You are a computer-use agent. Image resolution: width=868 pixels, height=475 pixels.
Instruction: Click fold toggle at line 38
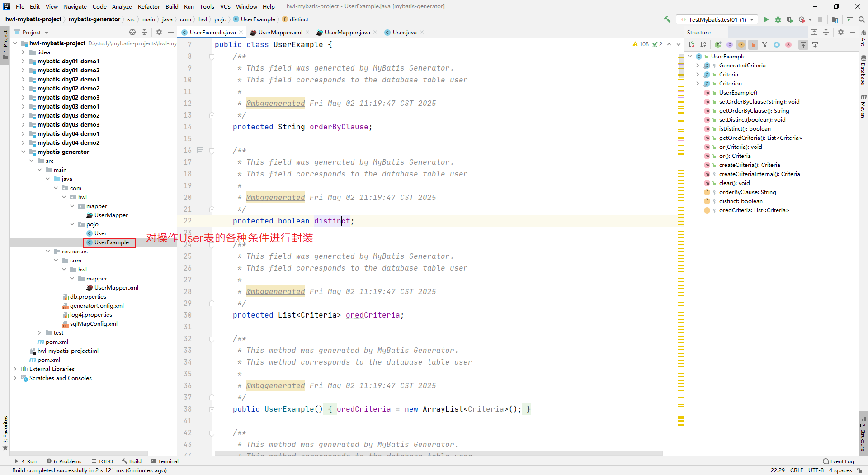tap(212, 409)
